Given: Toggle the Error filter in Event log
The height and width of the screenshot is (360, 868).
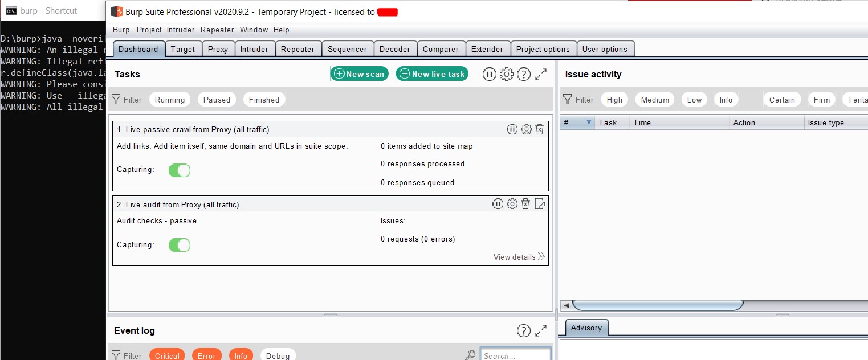Looking at the screenshot, I should [206, 354].
